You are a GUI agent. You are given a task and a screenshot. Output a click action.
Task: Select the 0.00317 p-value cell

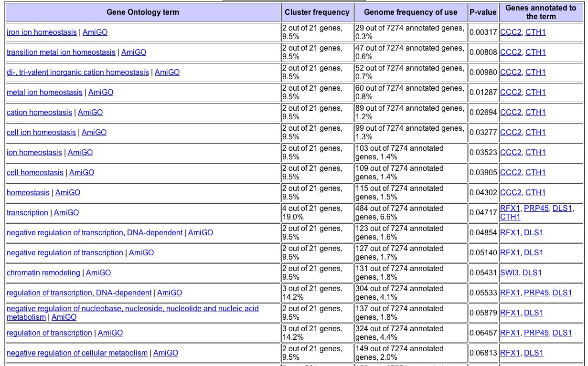tap(483, 32)
